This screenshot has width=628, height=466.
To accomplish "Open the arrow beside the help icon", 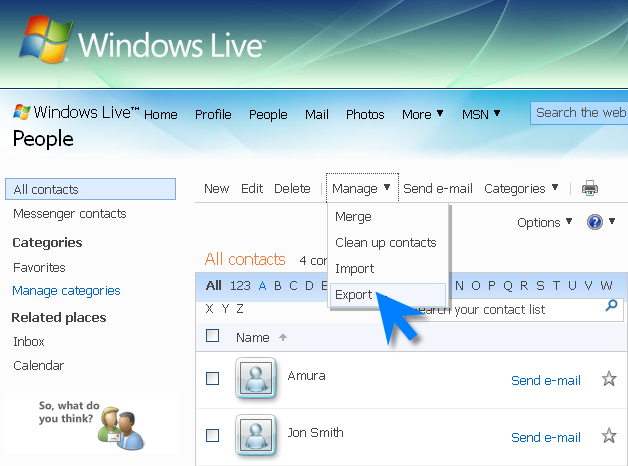I will coord(612,221).
